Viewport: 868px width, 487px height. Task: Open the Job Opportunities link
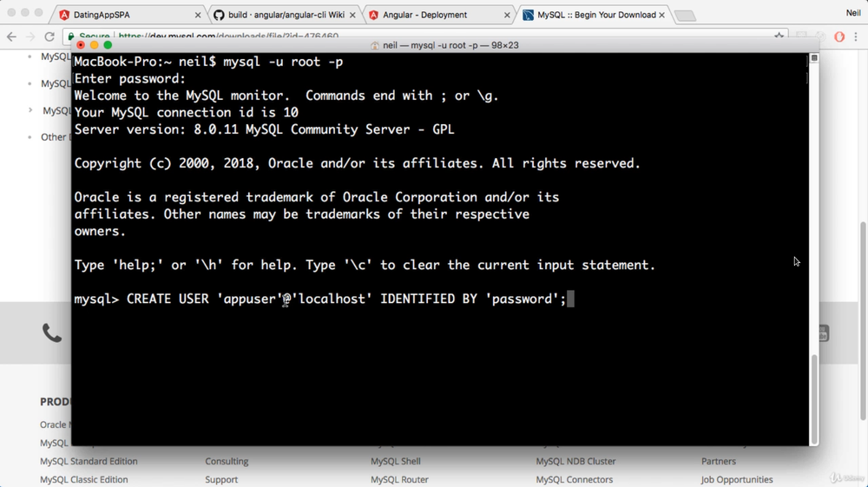point(737,479)
